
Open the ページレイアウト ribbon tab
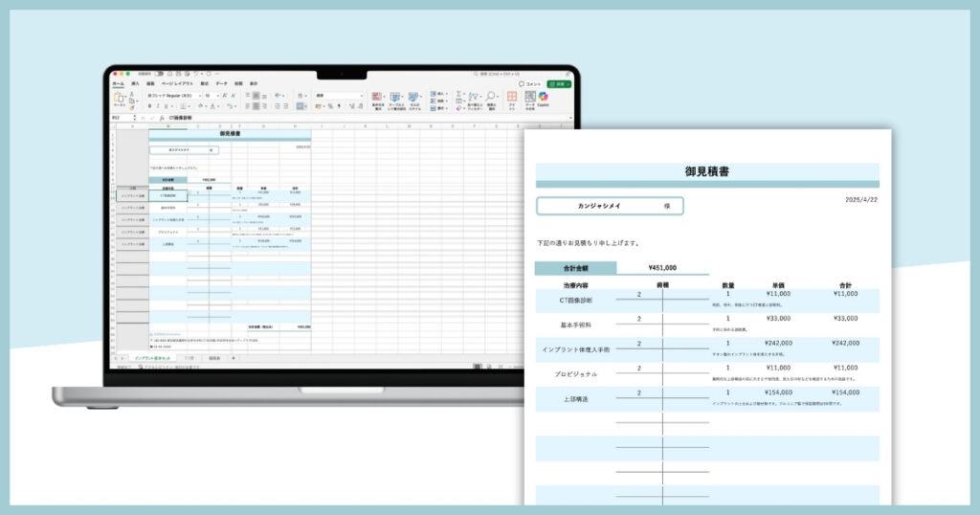point(177,83)
